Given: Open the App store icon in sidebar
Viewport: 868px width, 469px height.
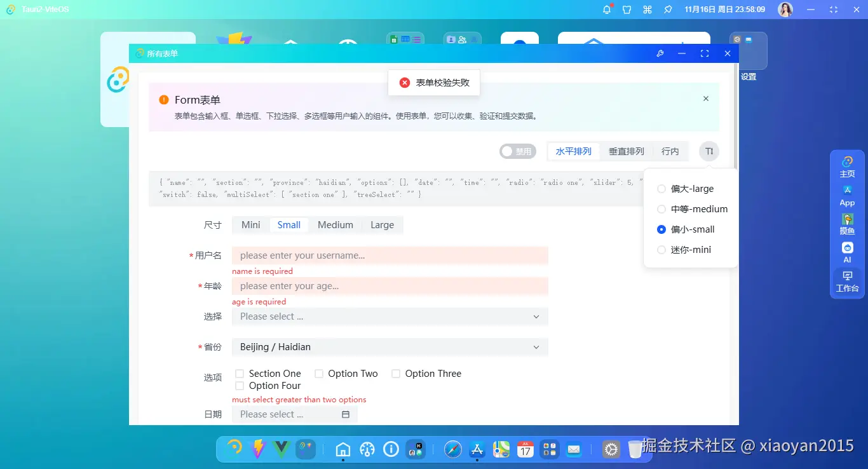Looking at the screenshot, I should coord(847,195).
